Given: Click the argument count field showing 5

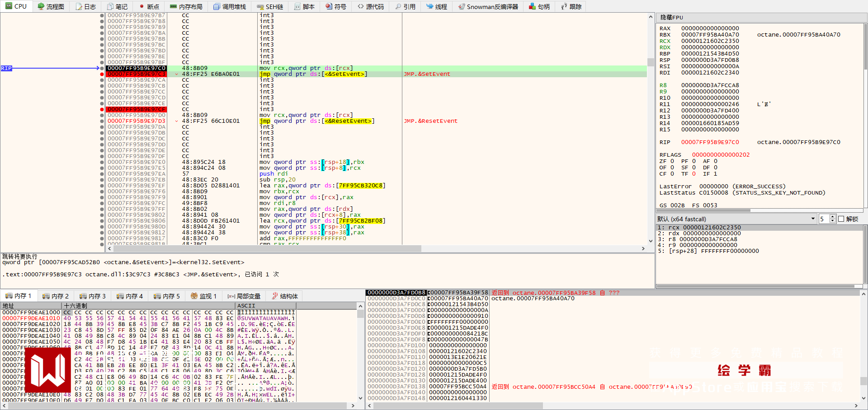Looking at the screenshot, I should pos(824,219).
